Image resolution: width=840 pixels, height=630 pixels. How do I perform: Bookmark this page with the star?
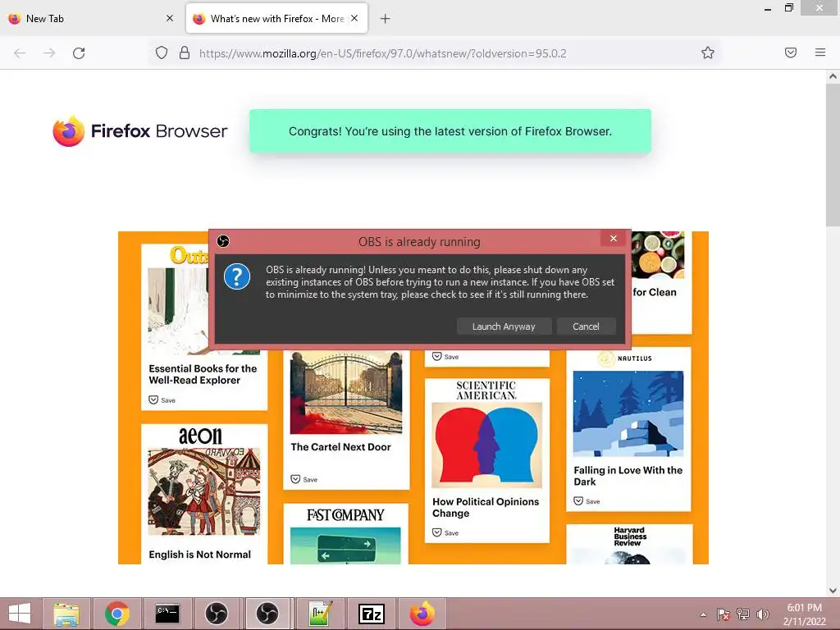tap(708, 53)
